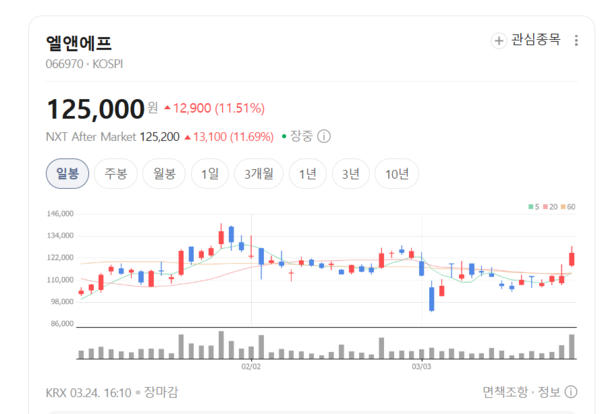The height and width of the screenshot is (414, 600).
Task: Switch to 월봉 monthly candle tab
Action: coord(164,174)
